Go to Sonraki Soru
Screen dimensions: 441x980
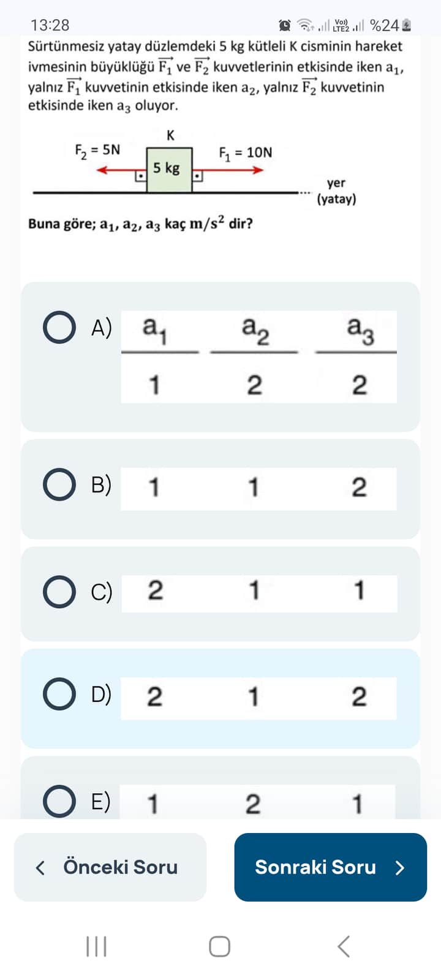coord(330,867)
